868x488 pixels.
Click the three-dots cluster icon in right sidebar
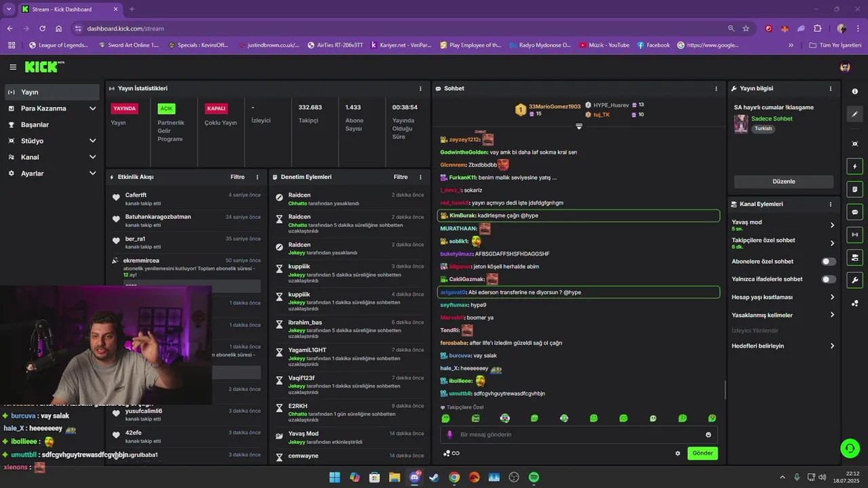tap(854, 303)
